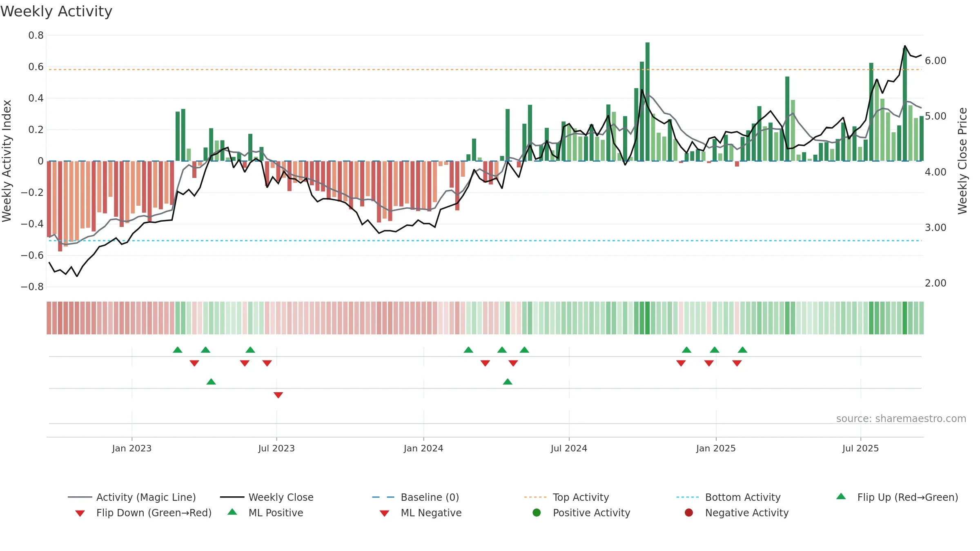Click the Negative Activity red circle legend
This screenshot has height=551, width=980.
point(689,513)
